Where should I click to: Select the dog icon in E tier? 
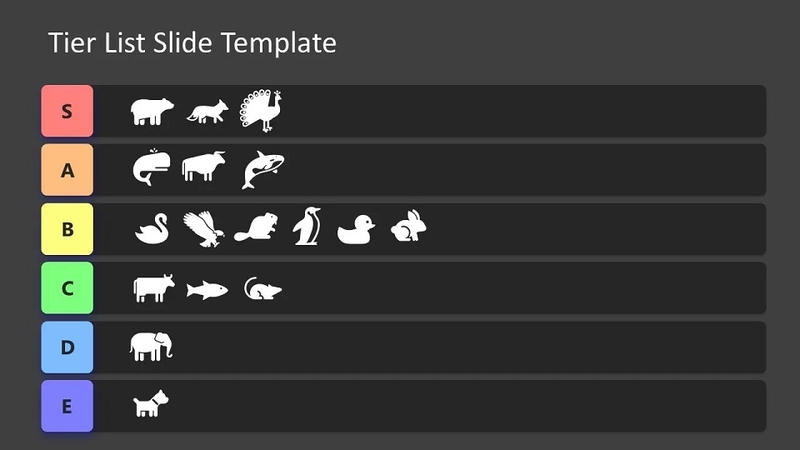pos(151,404)
